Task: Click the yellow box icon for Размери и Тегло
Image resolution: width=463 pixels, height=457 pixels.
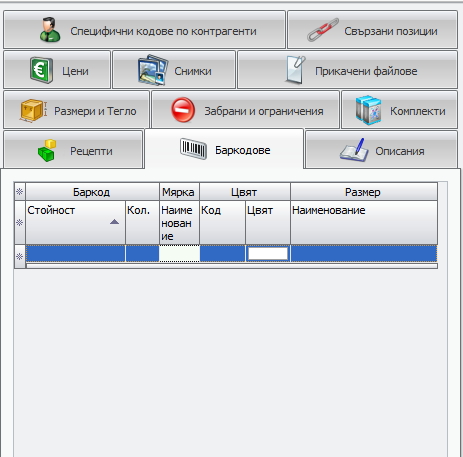Action: pyautogui.click(x=33, y=110)
